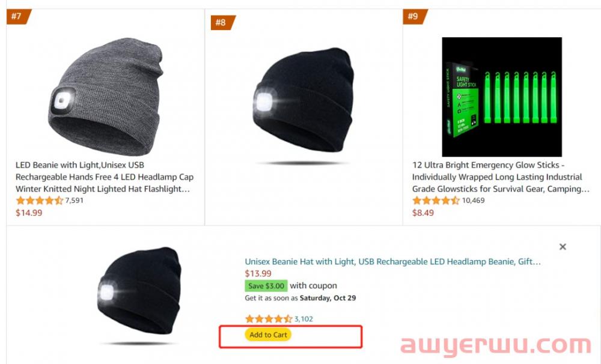The width and height of the screenshot is (601, 364).
Task: Click the #9 rank badge
Action: tap(414, 16)
